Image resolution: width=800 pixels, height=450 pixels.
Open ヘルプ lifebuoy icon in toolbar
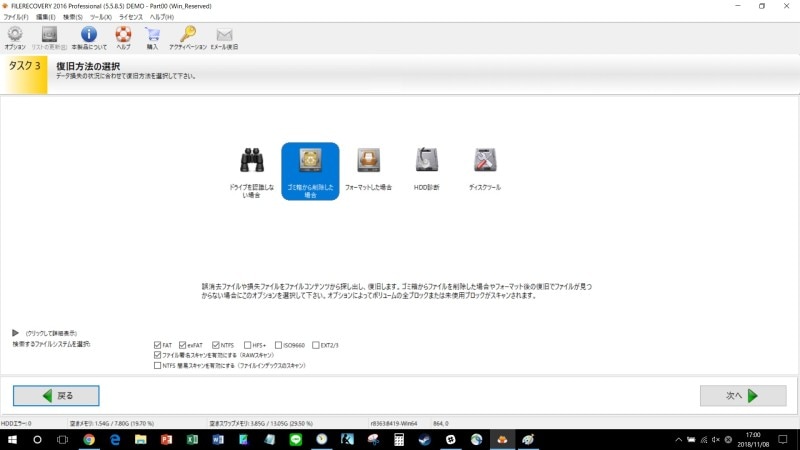coord(123,35)
